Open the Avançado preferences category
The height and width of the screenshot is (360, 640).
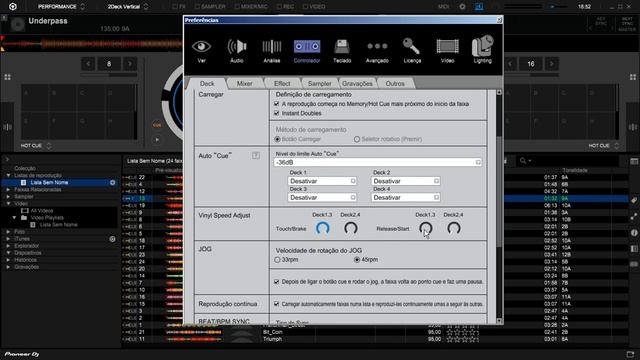pyautogui.click(x=377, y=51)
